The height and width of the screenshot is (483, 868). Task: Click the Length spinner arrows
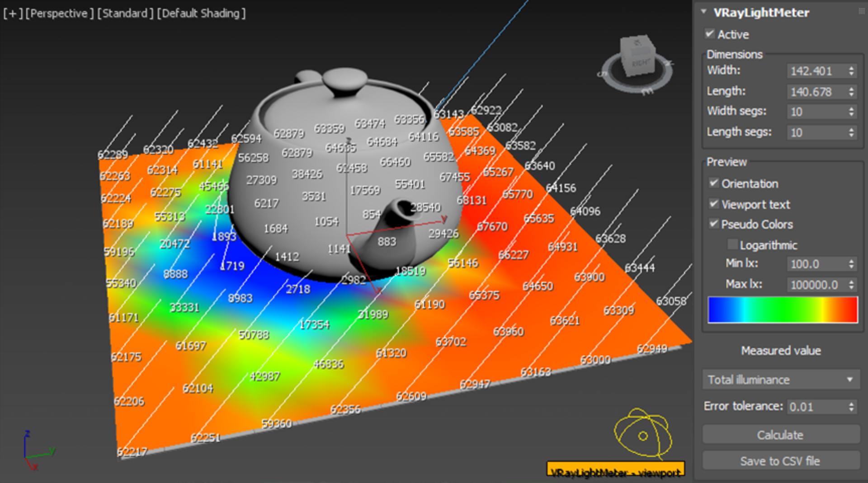coord(852,92)
